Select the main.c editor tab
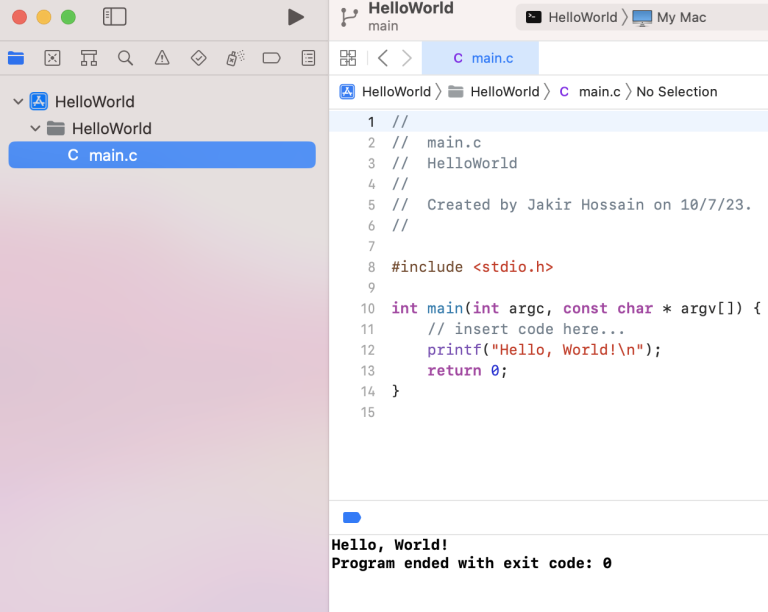 482,58
